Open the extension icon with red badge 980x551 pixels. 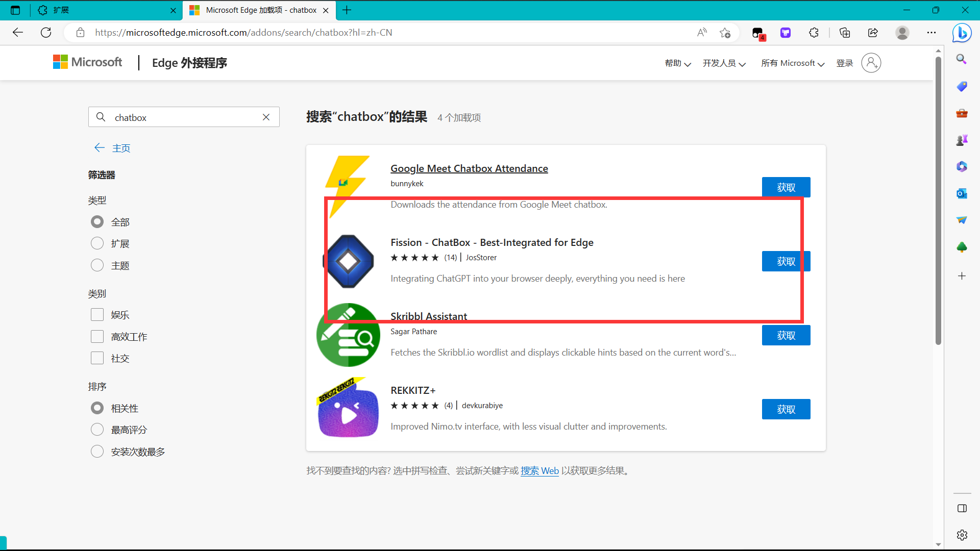[x=758, y=33]
